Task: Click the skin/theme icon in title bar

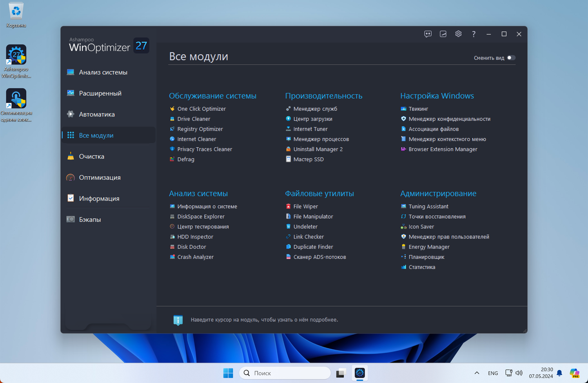Action: 443,34
